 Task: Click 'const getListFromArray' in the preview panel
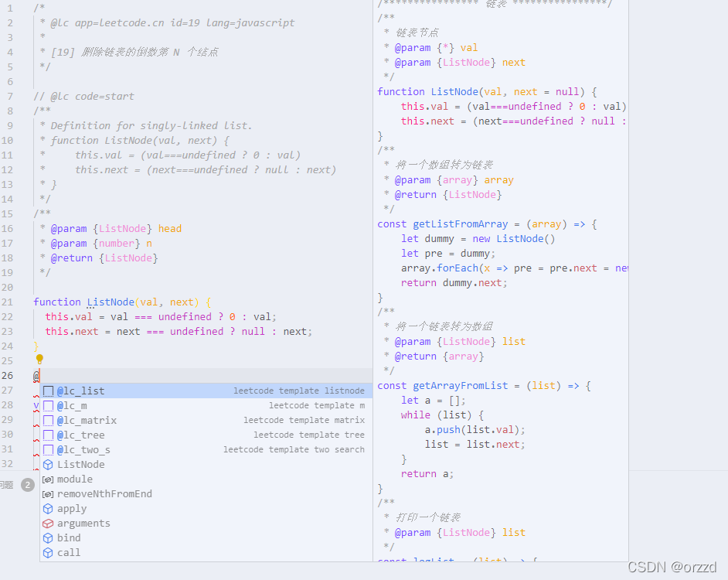tap(487, 224)
